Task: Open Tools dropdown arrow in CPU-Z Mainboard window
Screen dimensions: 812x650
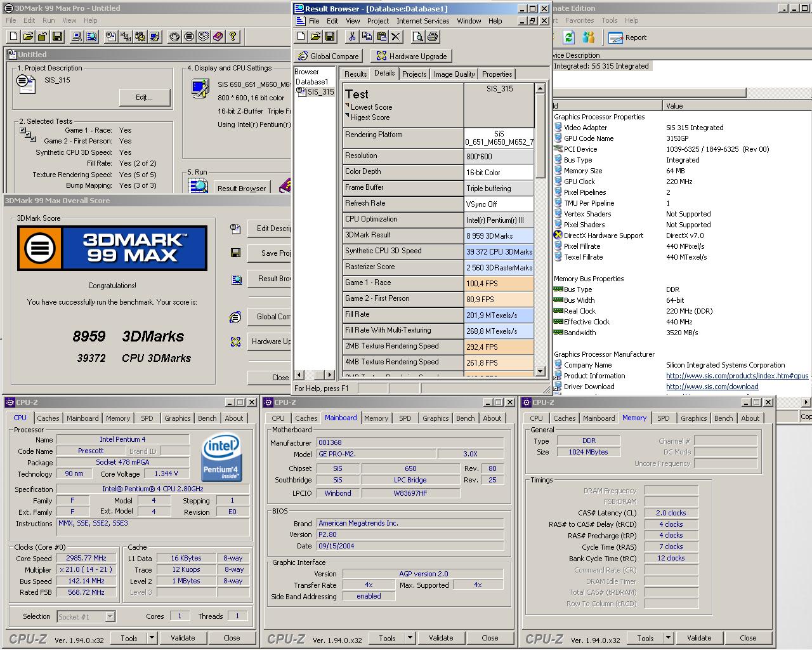Action: click(410, 638)
